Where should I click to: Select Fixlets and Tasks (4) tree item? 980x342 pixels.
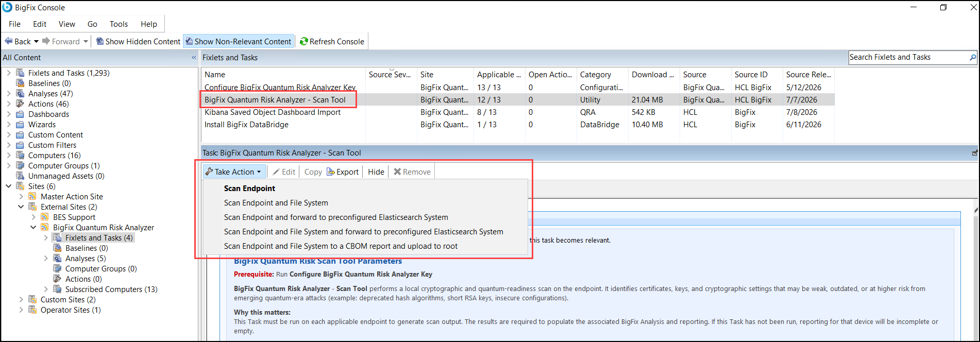[x=99, y=237]
